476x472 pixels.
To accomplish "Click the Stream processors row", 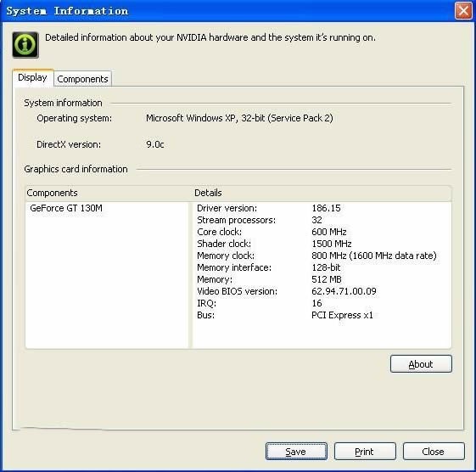I will coord(322,220).
